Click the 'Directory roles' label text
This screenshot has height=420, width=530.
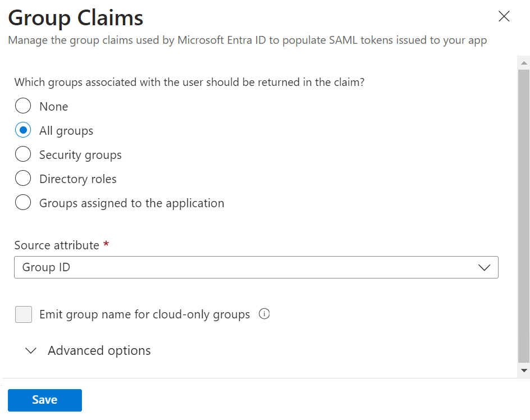tap(77, 179)
